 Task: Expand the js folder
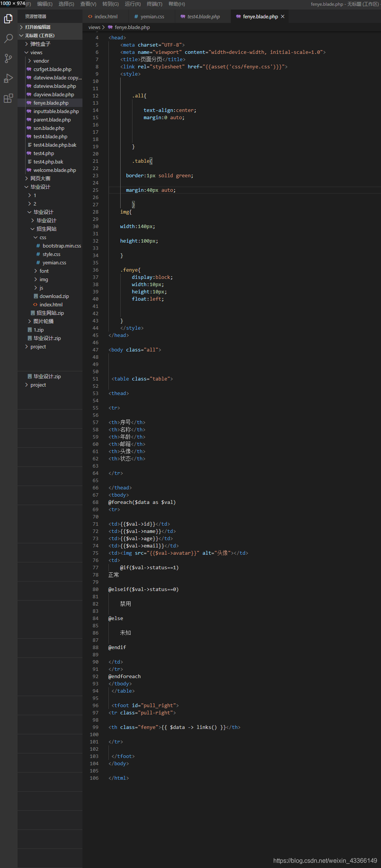click(x=36, y=288)
